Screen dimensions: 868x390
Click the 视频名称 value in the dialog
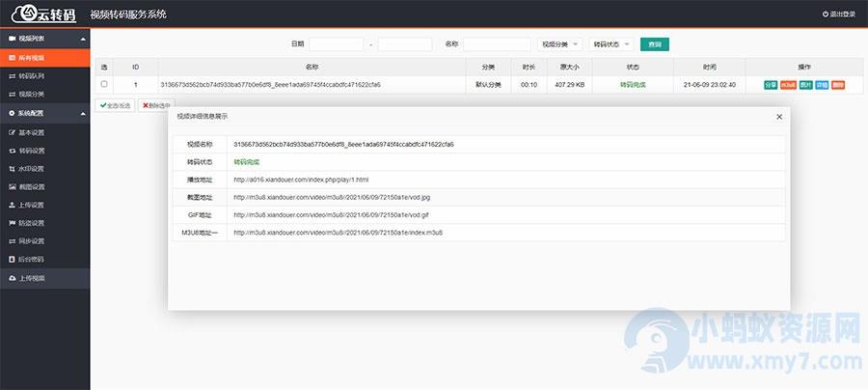point(343,144)
